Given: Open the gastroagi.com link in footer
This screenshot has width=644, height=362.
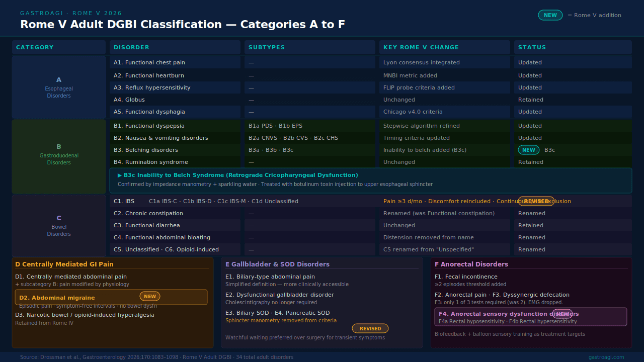Looking at the screenshot, I should click(606, 357).
